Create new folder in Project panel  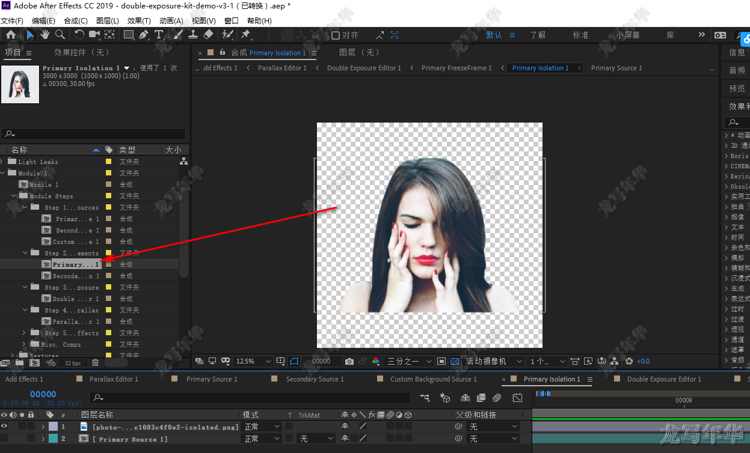pyautogui.click(x=19, y=363)
